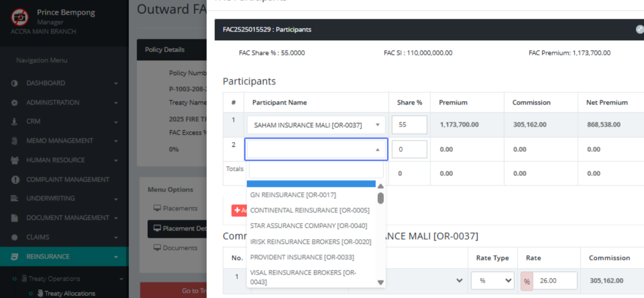Screen dimensions: 644x298
Task: Click the monitor icon beside Placements
Action: [157, 208]
